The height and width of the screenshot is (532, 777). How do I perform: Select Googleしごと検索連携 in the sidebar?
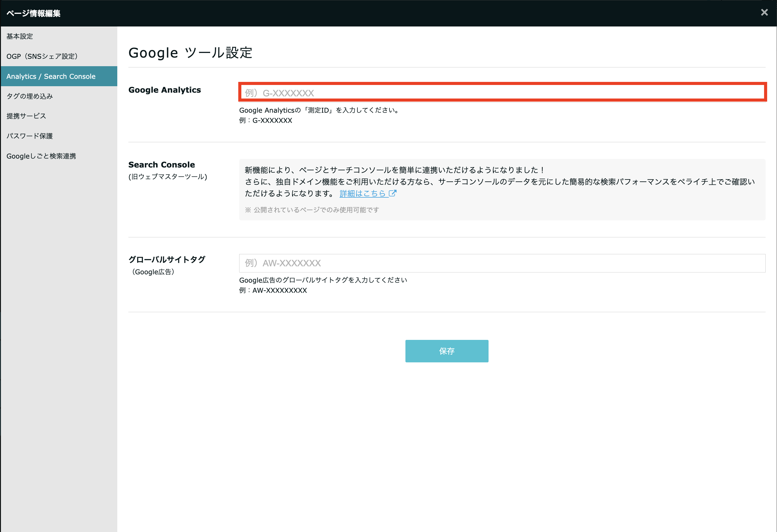point(42,156)
